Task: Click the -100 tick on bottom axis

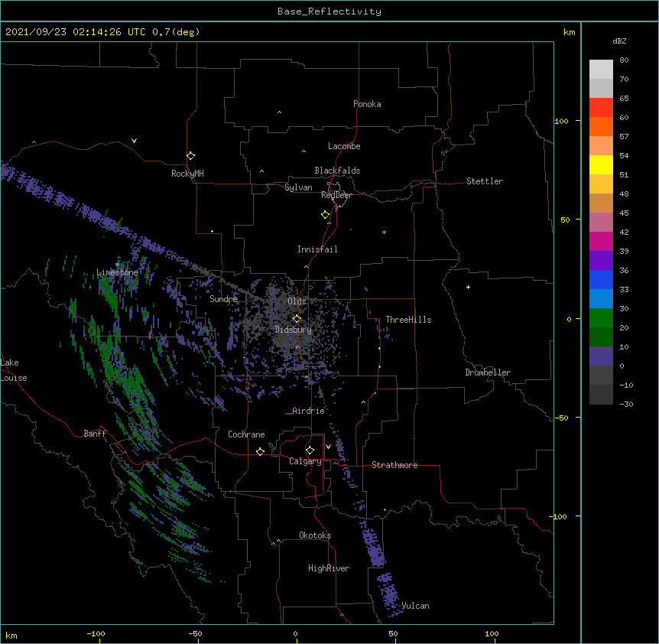Action: pyautogui.click(x=96, y=633)
